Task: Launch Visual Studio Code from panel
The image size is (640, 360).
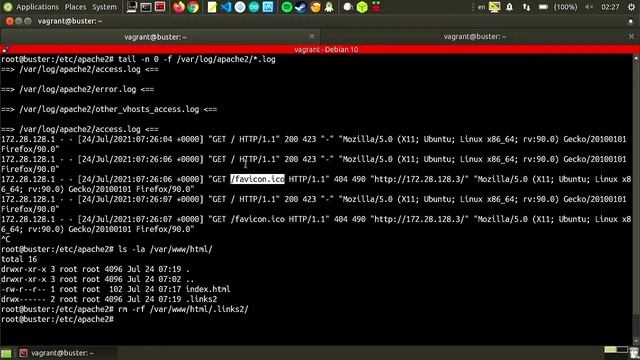Action: (226, 7)
